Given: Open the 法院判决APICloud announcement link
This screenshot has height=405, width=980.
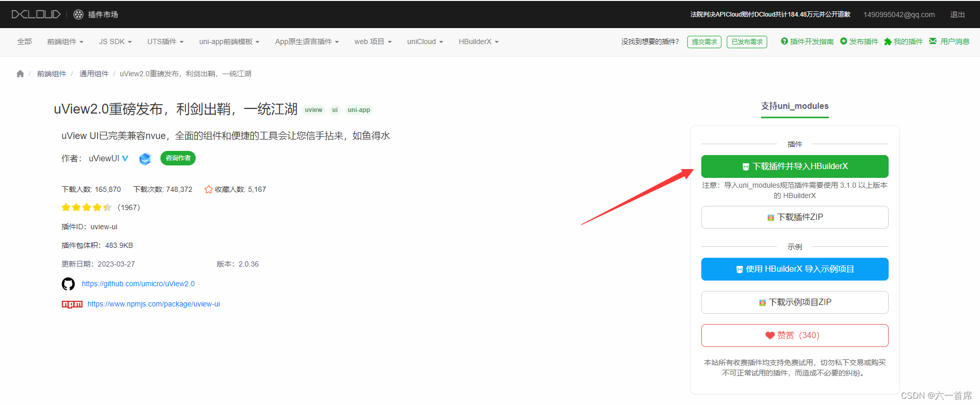Looking at the screenshot, I should click(x=770, y=15).
